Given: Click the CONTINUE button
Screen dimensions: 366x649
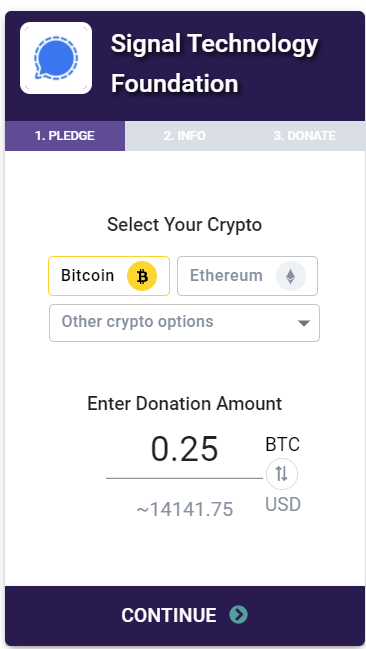Looking at the screenshot, I should 185,615.
